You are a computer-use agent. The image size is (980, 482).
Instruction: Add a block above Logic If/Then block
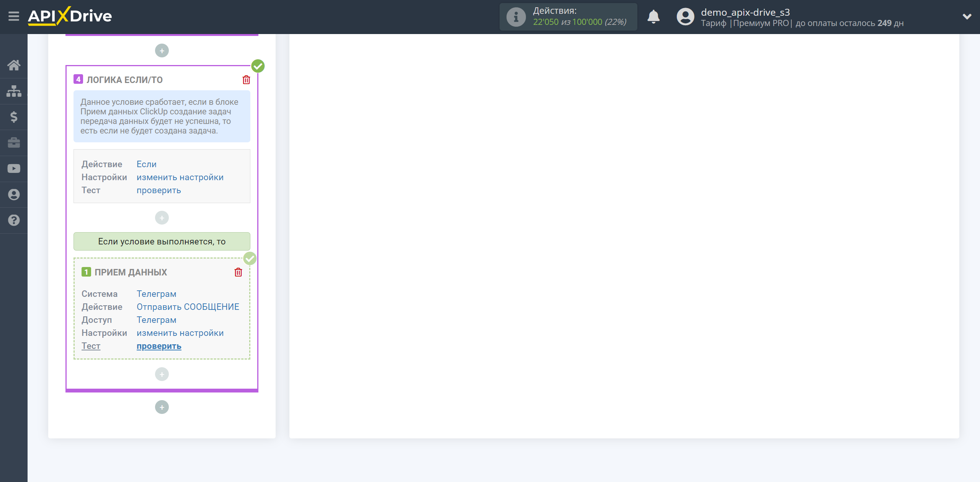pos(162,50)
